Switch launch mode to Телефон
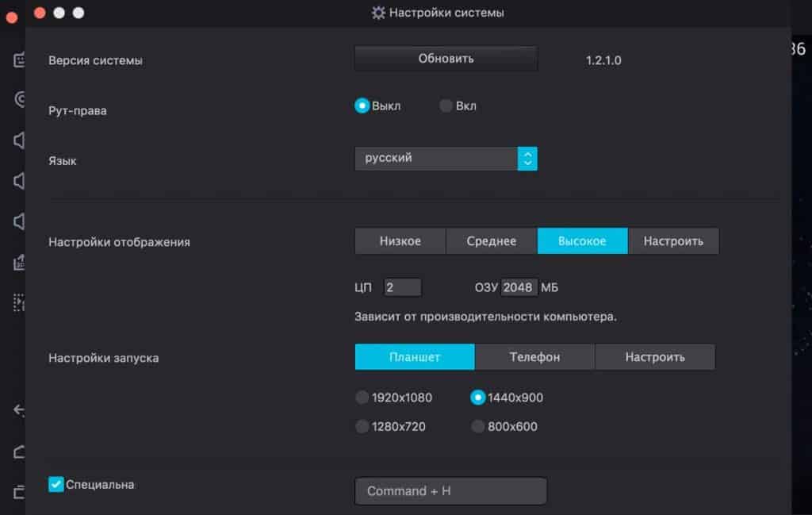812x515 pixels. [x=534, y=357]
